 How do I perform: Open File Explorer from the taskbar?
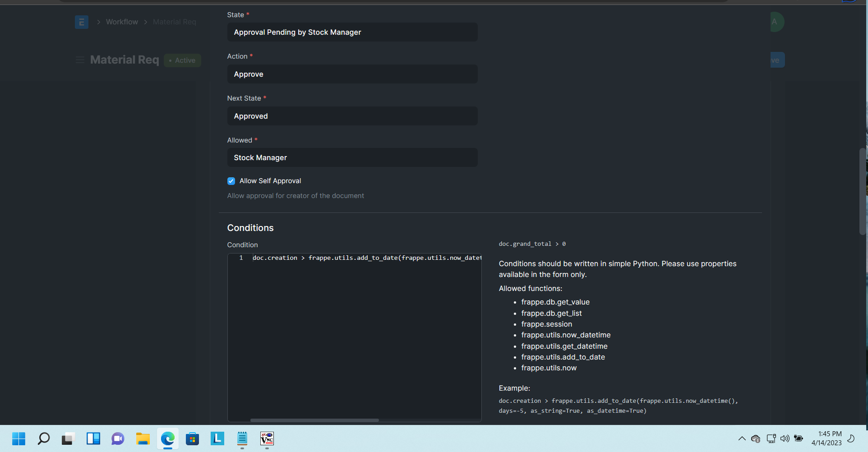point(143,438)
